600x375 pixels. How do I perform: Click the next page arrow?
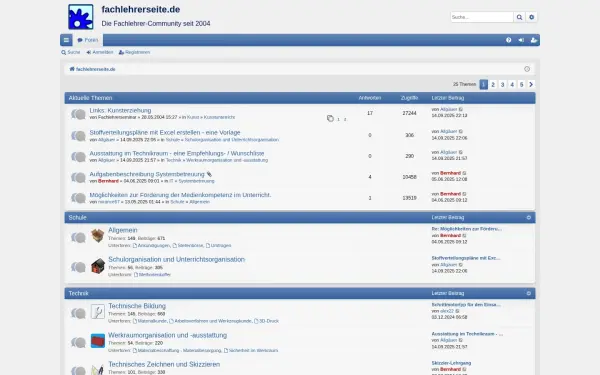pos(531,84)
